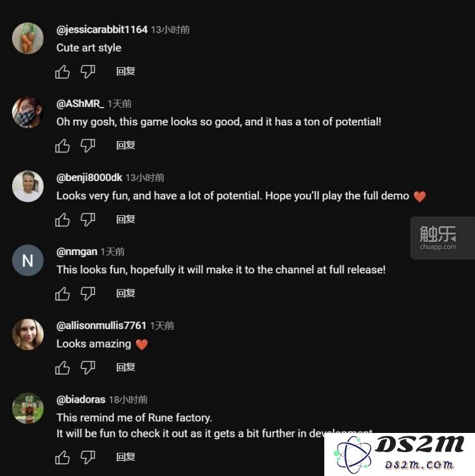Like the comment by @jessicarabbit1164

63,72
